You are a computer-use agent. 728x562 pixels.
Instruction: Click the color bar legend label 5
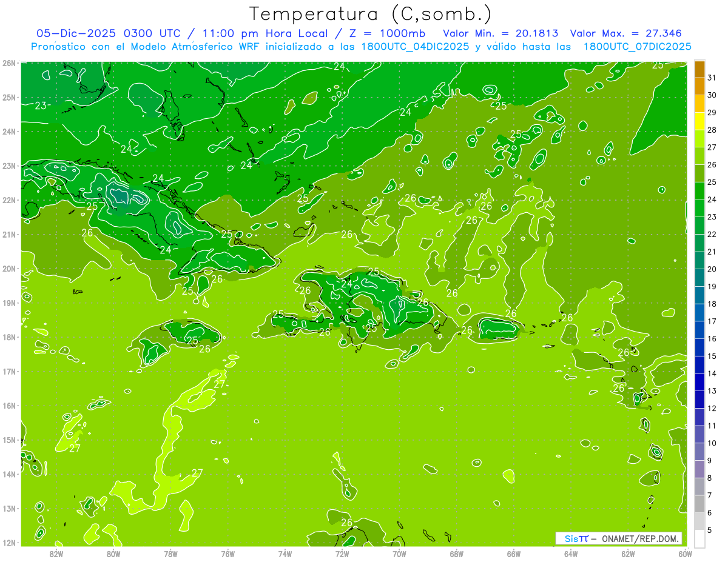click(710, 530)
